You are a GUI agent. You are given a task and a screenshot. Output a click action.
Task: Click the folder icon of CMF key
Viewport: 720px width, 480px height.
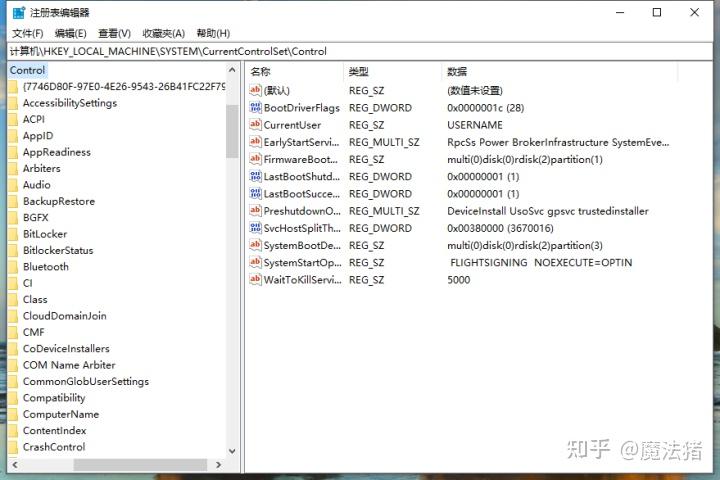(x=13, y=332)
